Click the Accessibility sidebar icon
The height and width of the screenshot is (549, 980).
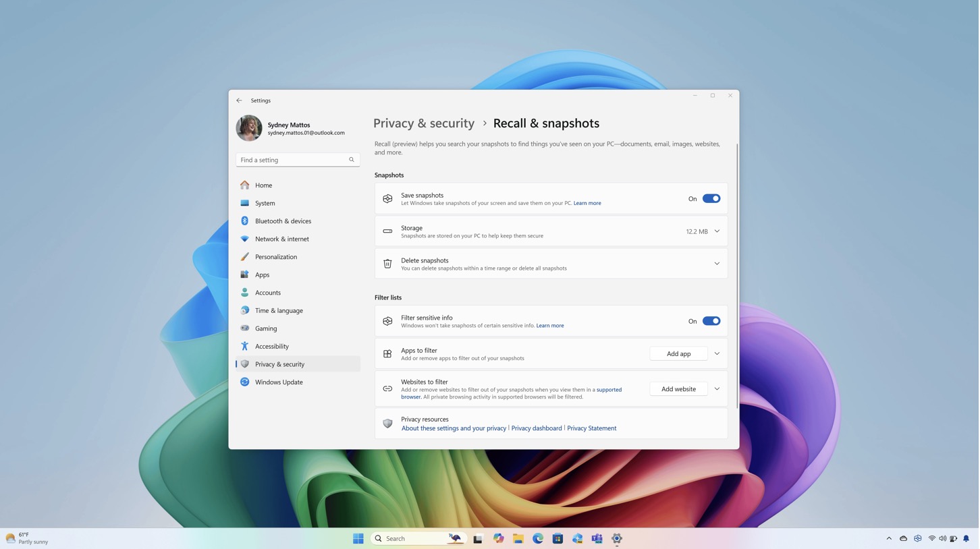[245, 347]
